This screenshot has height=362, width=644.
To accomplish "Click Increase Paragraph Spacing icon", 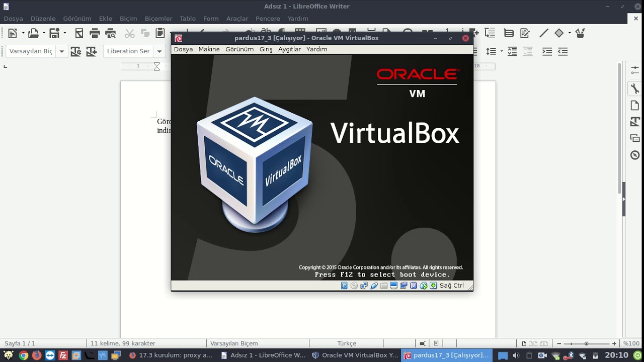I will (512, 51).
